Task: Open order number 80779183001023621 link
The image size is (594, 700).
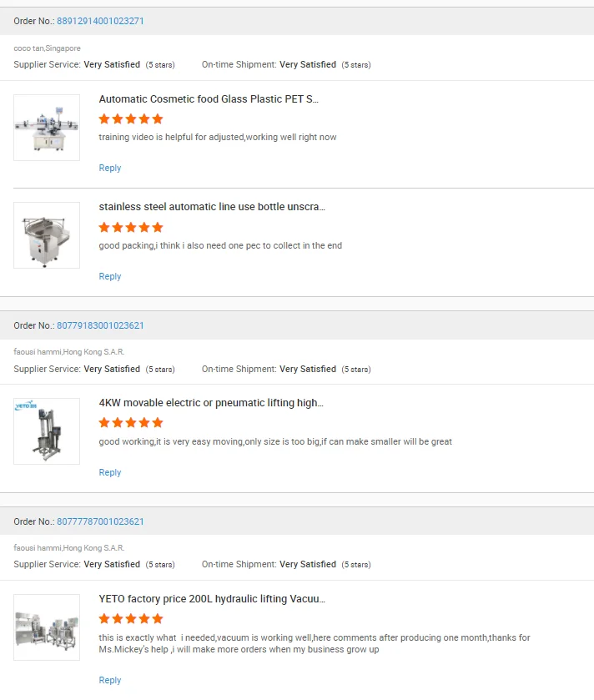Action: pos(100,325)
